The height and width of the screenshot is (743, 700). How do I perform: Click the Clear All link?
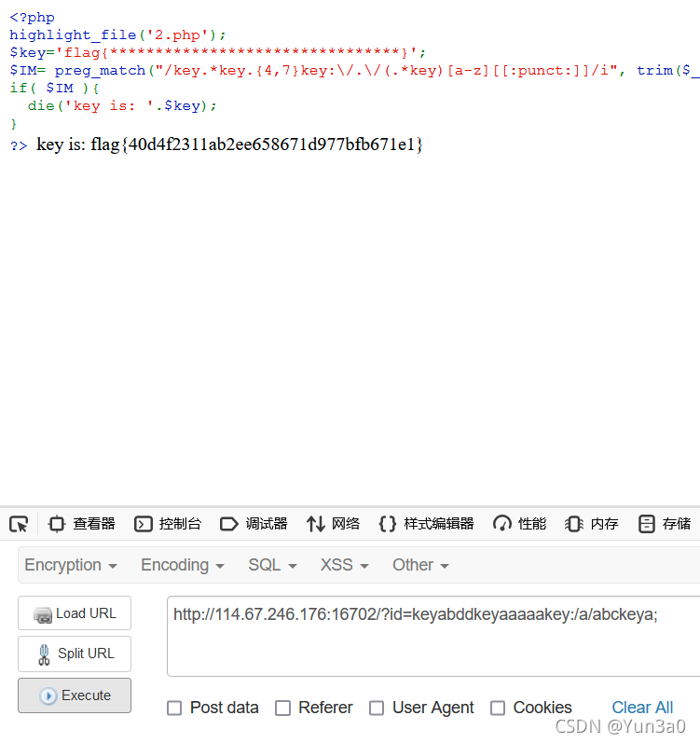coord(642,708)
